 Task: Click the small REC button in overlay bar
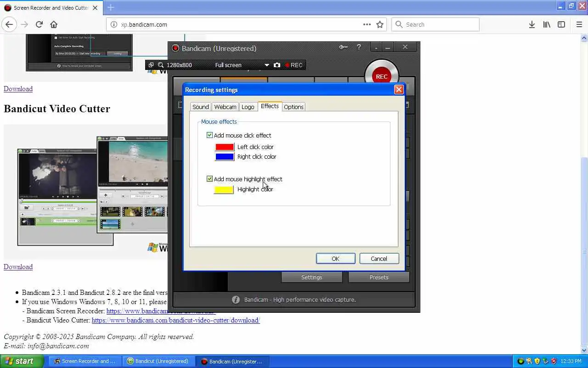point(294,65)
